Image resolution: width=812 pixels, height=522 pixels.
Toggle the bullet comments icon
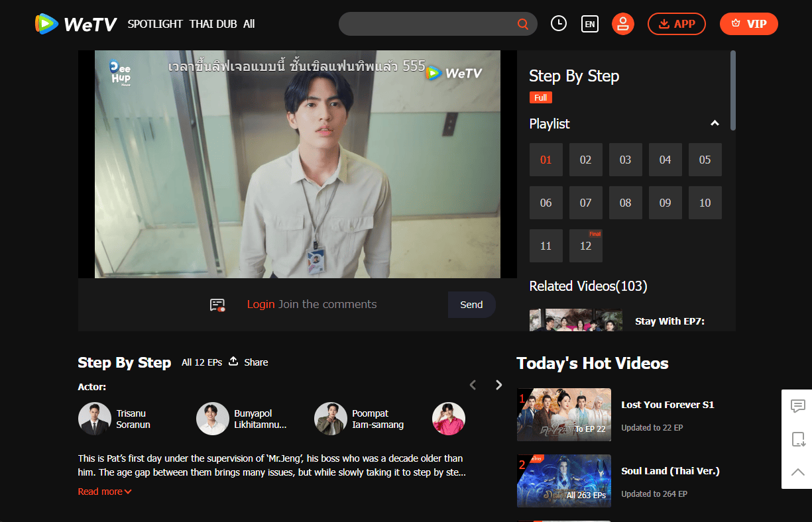[217, 305]
